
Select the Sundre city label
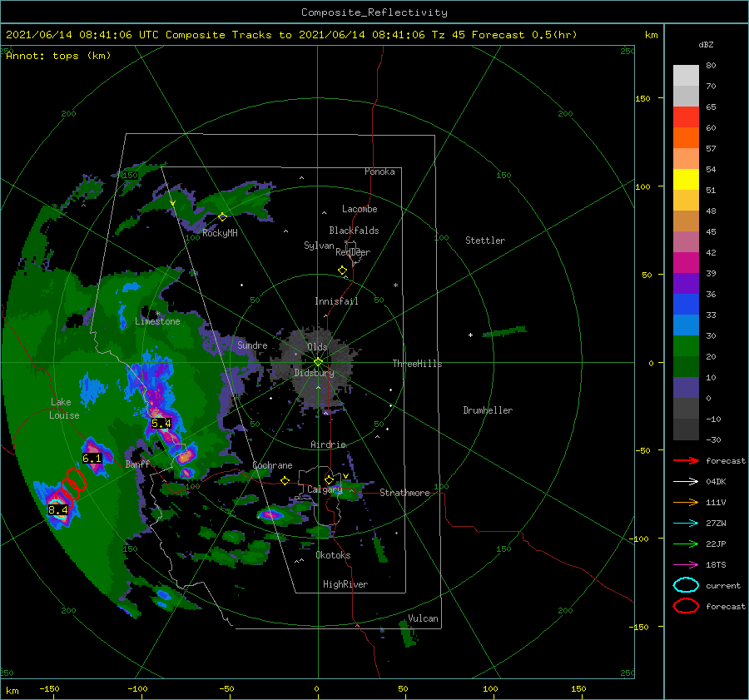pos(252,345)
